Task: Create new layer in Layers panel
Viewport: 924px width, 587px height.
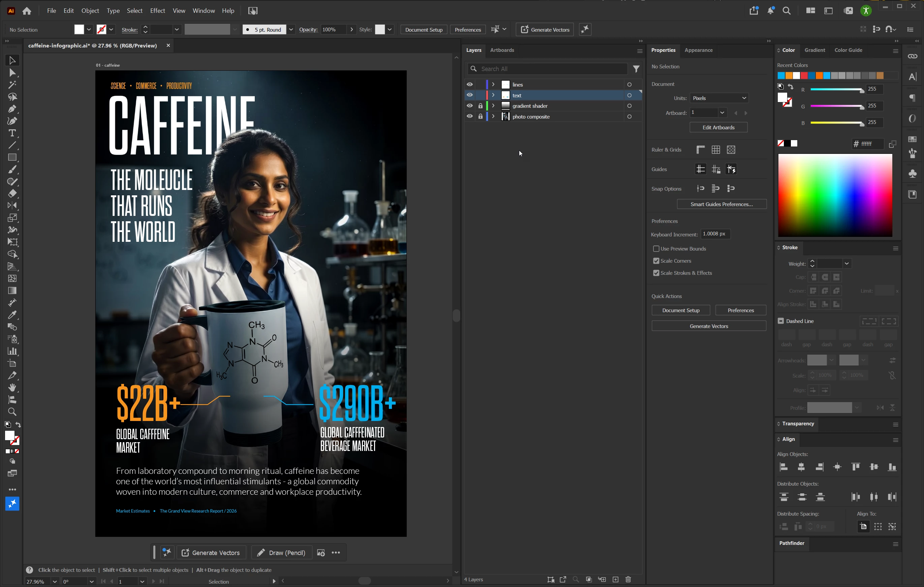Action: (x=615, y=579)
